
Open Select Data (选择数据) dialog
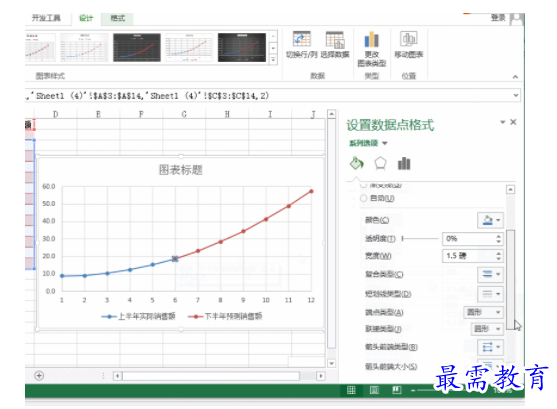point(335,39)
